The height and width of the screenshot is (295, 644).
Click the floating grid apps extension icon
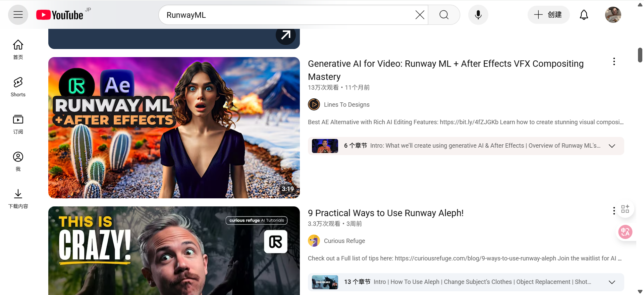pos(625,209)
